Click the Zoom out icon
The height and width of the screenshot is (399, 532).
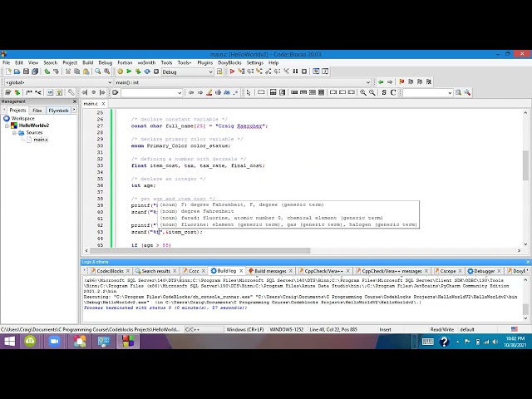click(x=372, y=92)
